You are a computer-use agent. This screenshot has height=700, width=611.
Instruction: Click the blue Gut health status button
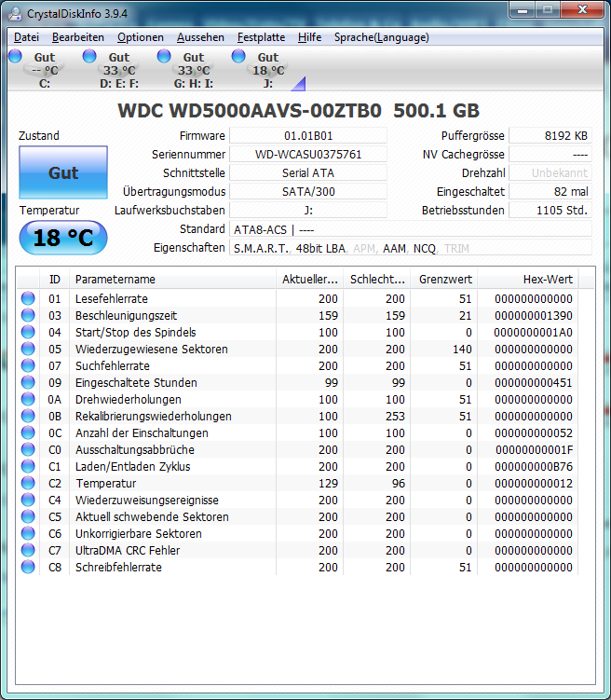63,172
